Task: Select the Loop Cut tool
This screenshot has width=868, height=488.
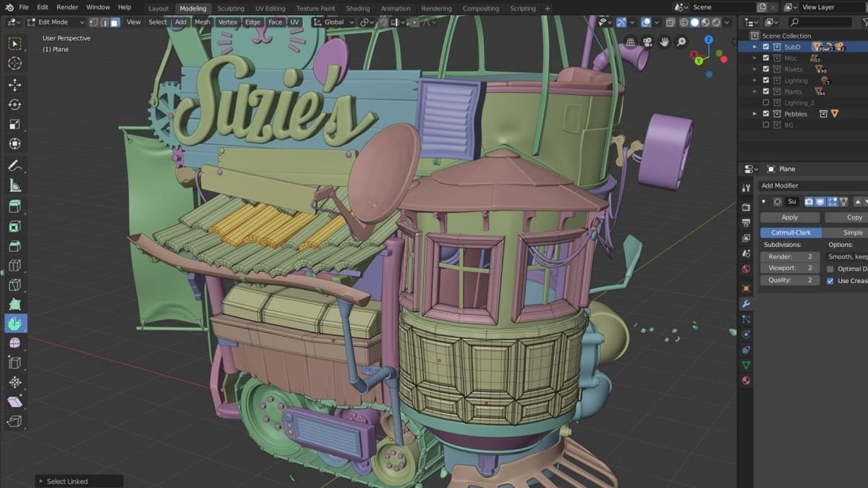Action: point(14,265)
